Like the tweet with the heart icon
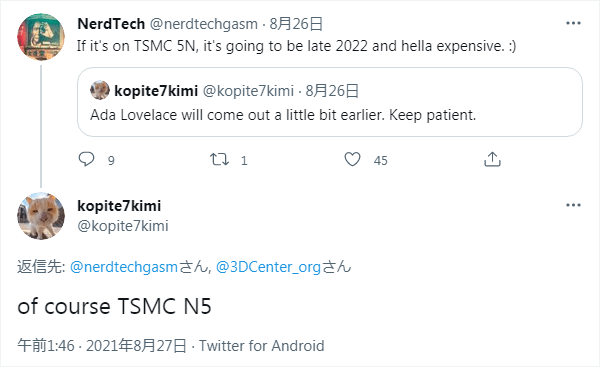Viewport: 600px width, 367px height. click(x=352, y=159)
